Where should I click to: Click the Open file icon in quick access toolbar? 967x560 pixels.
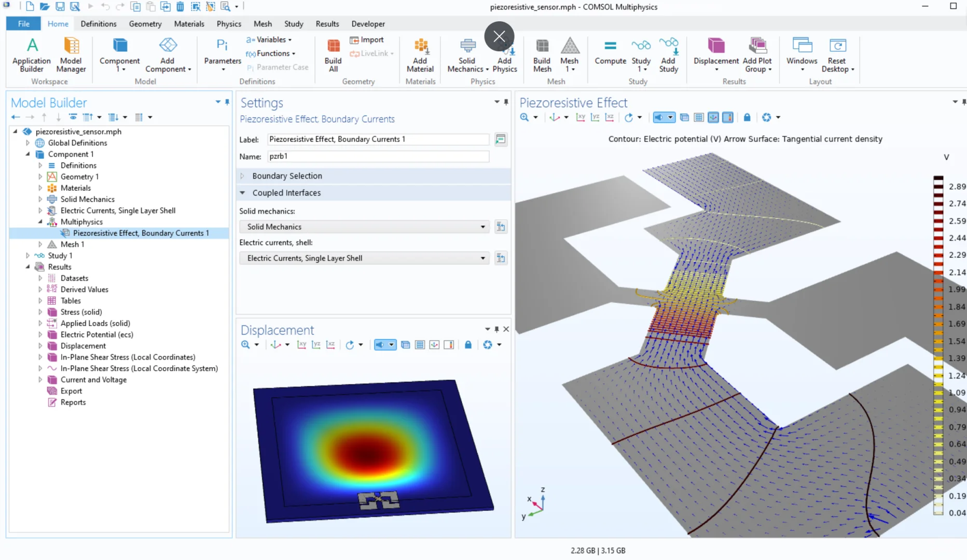click(45, 7)
